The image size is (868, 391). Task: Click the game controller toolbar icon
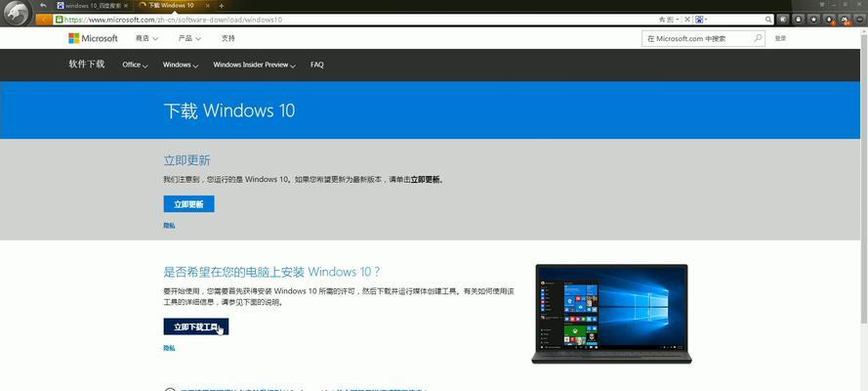click(845, 20)
